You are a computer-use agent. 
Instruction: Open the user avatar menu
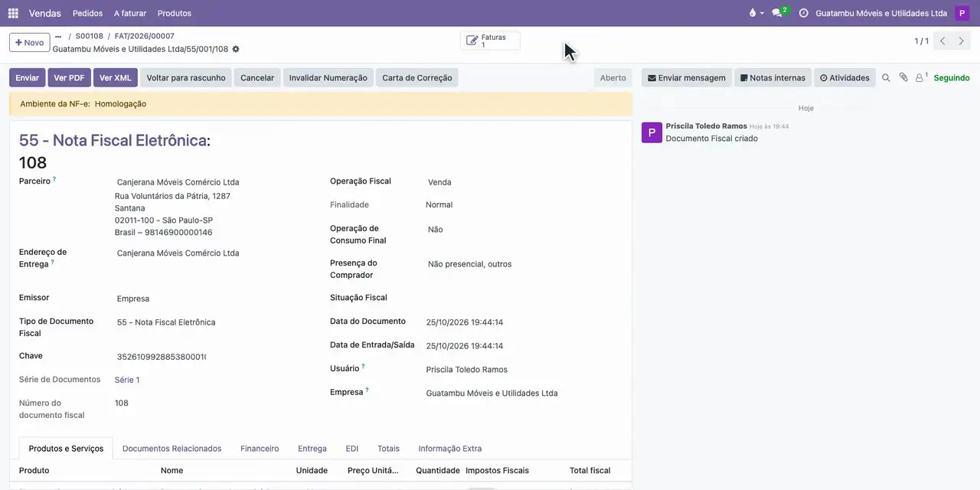(x=962, y=13)
